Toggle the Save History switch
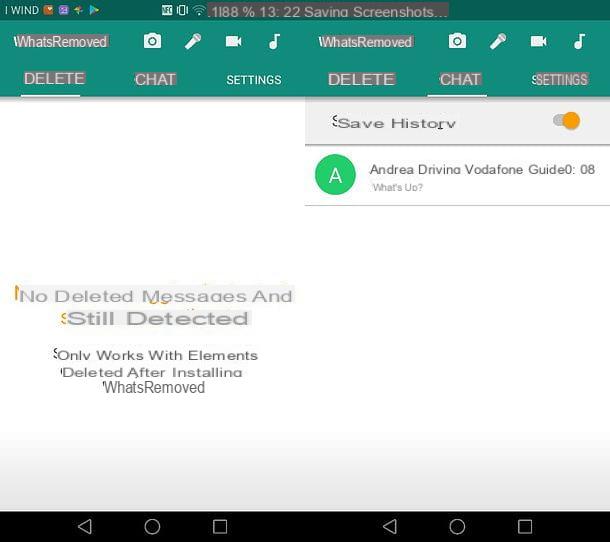This screenshot has width=610, height=542. click(x=567, y=121)
